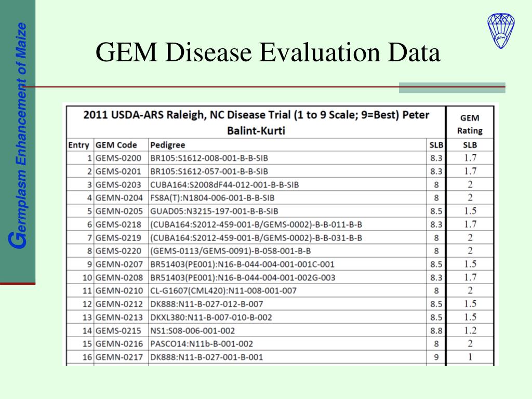Select the slide title GEM Disease Evaluation Data
The height and width of the screenshot is (399, 532).
(268, 52)
